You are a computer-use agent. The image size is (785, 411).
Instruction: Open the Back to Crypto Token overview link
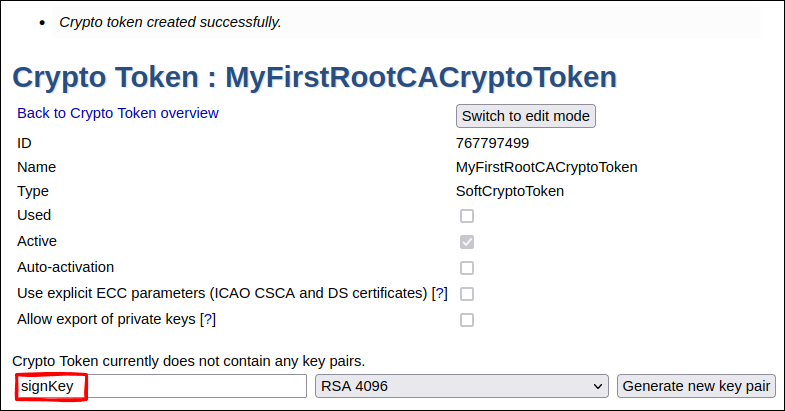[x=118, y=113]
